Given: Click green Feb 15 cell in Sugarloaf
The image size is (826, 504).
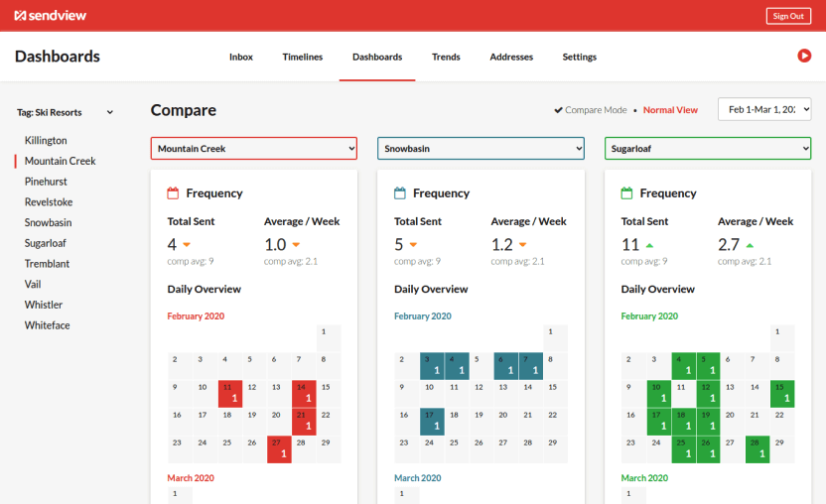Looking at the screenshot, I should [x=782, y=394].
